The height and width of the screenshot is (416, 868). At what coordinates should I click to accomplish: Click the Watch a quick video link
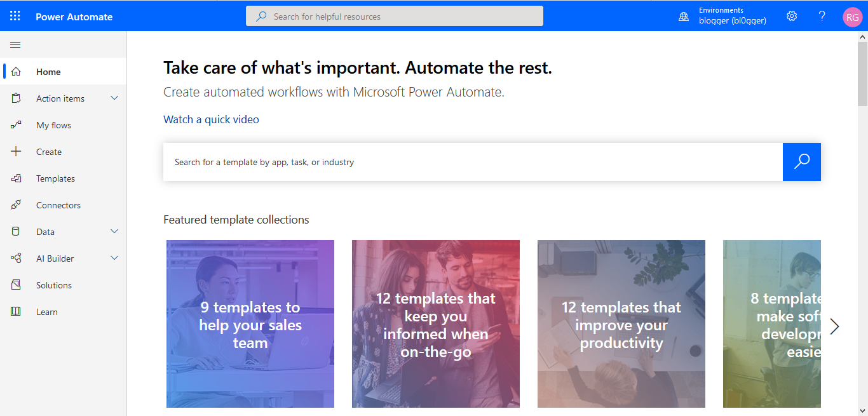tap(211, 119)
